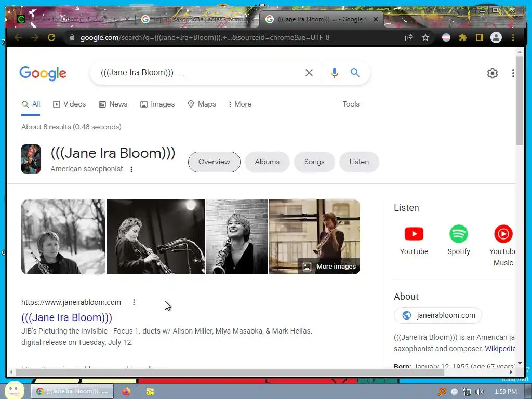This screenshot has height=399, width=532.
Task: Click the forward navigation arrow
Action: pyautogui.click(x=35, y=37)
